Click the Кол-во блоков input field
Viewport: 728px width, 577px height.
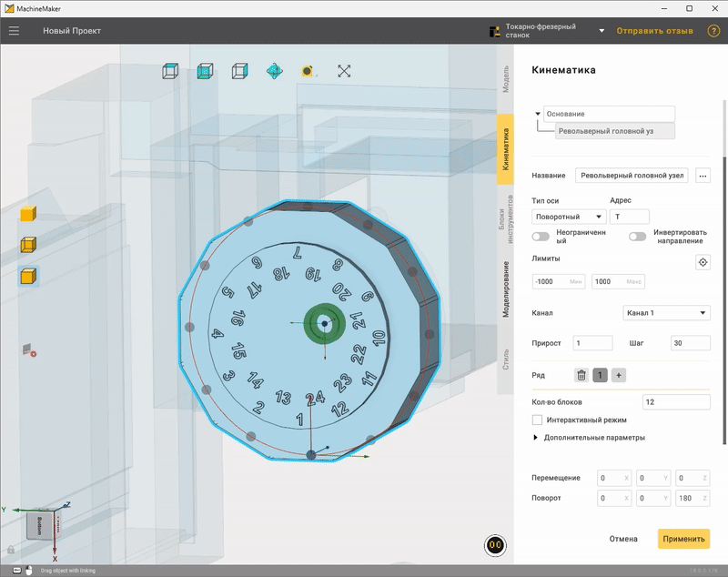676,402
